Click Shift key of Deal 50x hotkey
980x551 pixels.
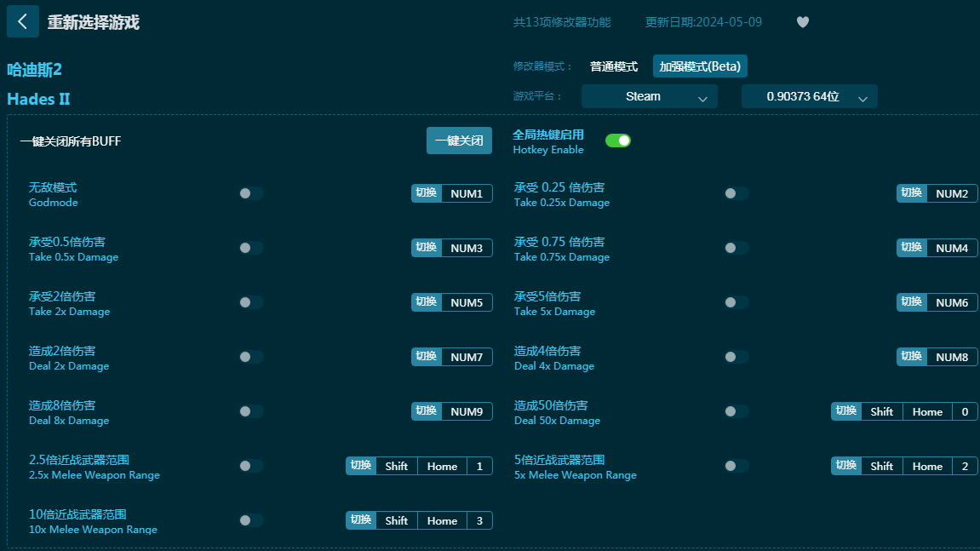click(882, 411)
